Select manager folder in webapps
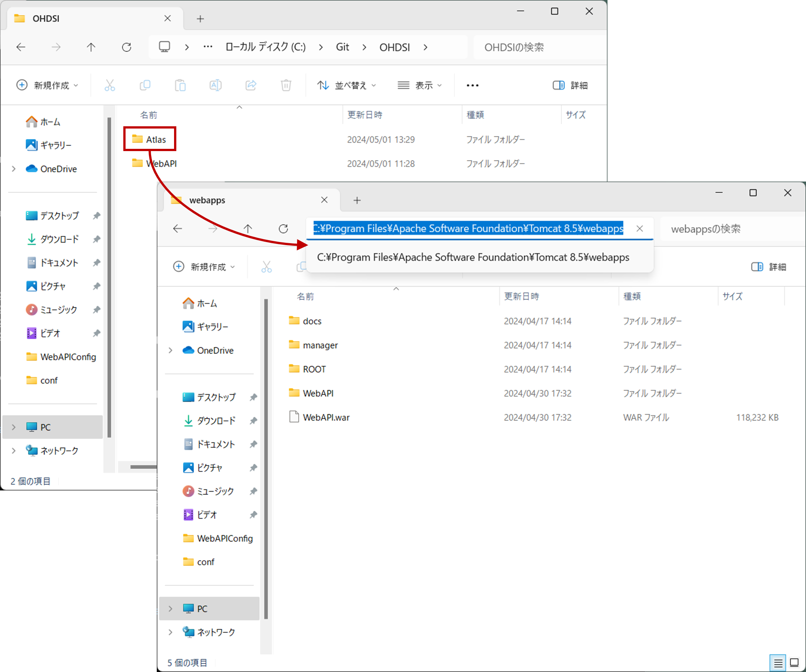The image size is (806, 672). (x=313, y=345)
